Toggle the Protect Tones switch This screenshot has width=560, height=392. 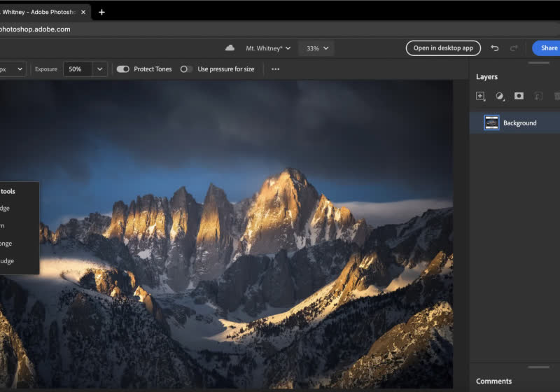(x=123, y=69)
